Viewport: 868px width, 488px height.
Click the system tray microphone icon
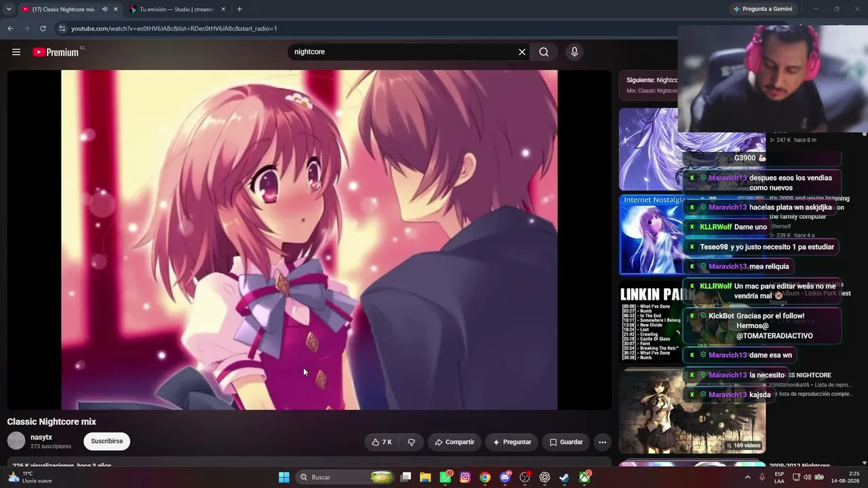(762, 477)
